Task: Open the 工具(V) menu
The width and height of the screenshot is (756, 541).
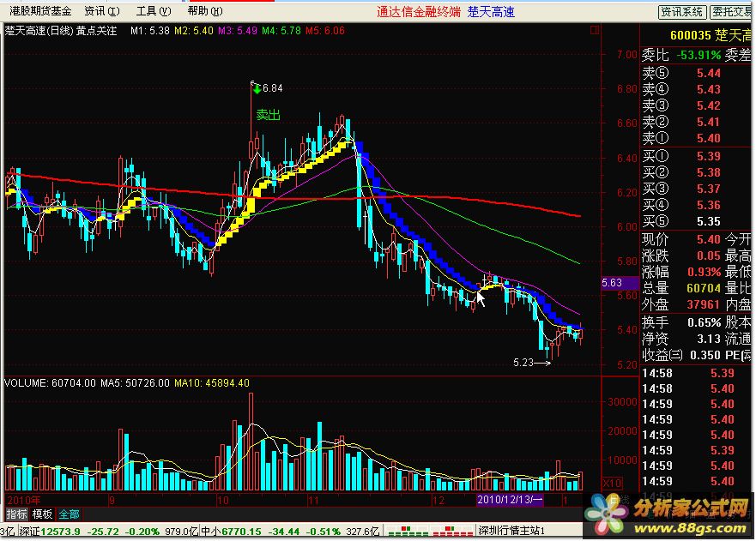Action: click(154, 10)
